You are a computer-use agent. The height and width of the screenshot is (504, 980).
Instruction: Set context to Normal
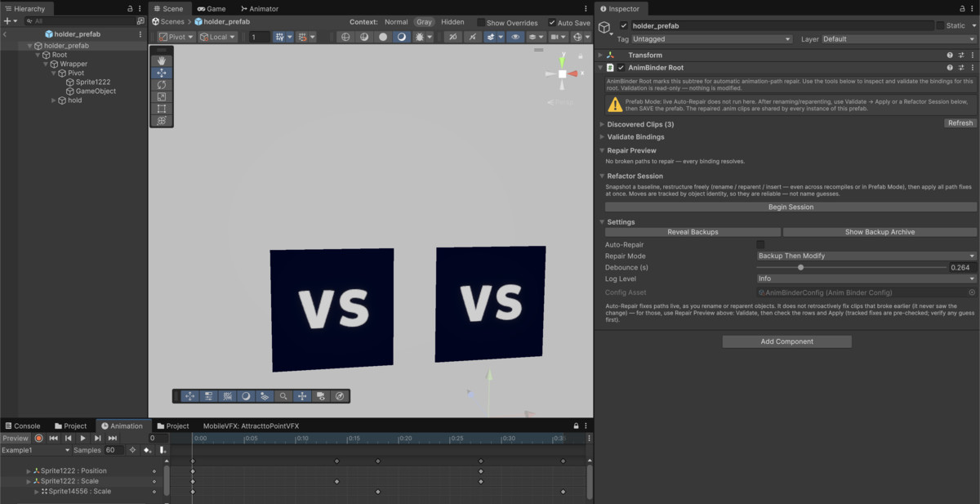[x=396, y=22]
